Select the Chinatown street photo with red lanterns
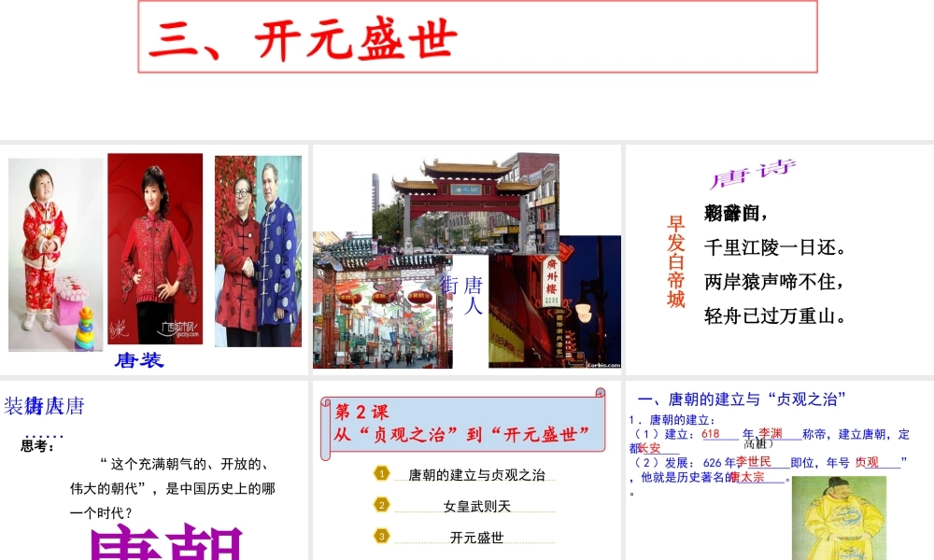 pyautogui.click(x=382, y=301)
